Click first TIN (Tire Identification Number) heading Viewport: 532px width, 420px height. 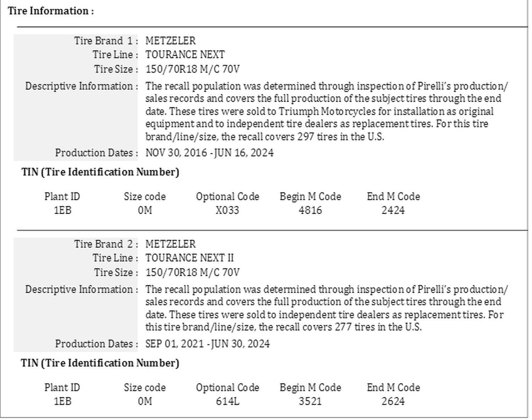coord(100,172)
